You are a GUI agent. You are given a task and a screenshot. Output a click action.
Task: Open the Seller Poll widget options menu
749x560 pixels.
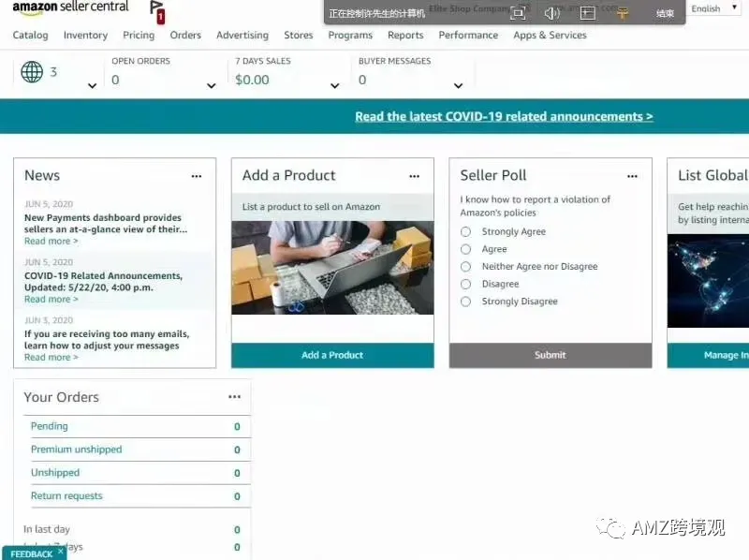pos(632,176)
